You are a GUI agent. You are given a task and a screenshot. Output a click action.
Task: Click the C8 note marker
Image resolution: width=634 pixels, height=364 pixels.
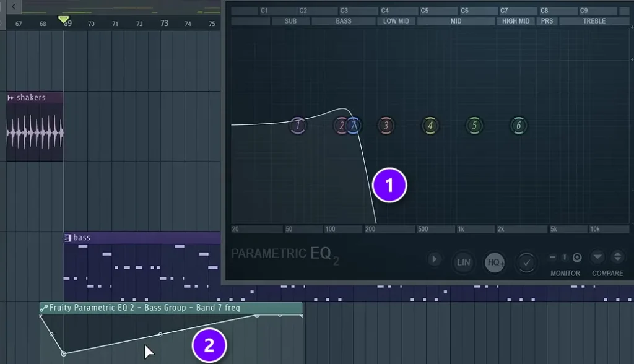tap(544, 11)
